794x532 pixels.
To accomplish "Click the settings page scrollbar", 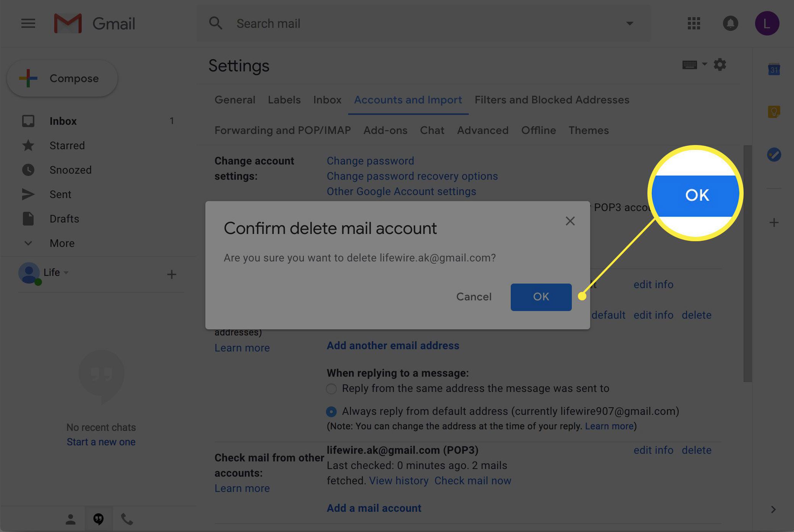I will [747, 263].
